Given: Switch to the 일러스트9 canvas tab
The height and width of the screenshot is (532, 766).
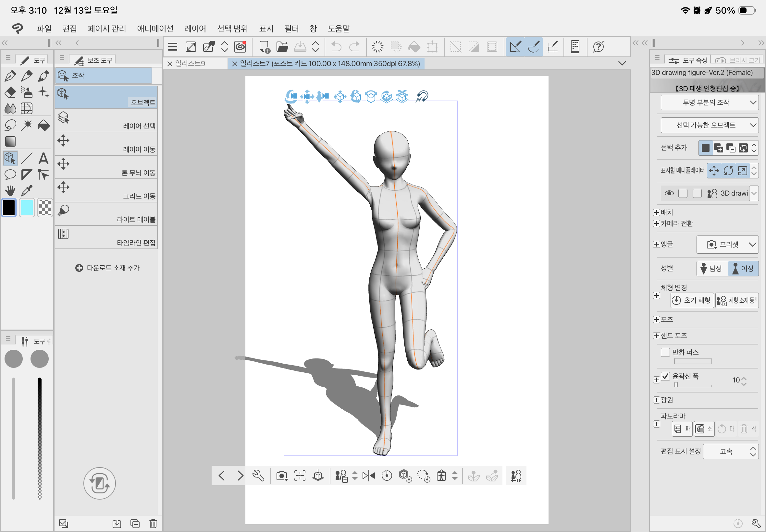Looking at the screenshot, I should [190, 63].
